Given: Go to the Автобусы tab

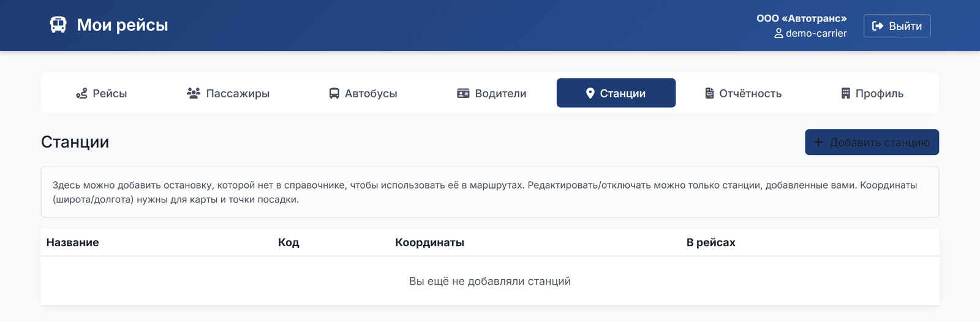Looking at the screenshot, I should (363, 93).
